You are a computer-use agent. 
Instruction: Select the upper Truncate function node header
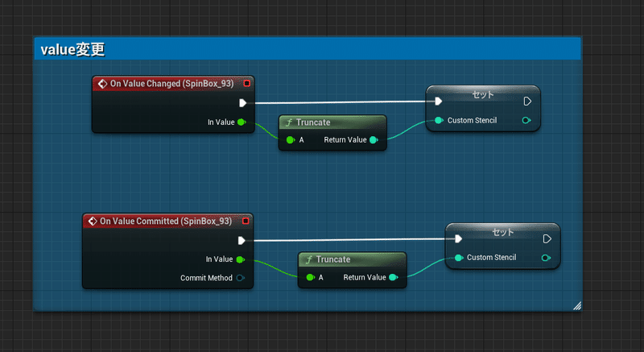pyautogui.click(x=332, y=122)
